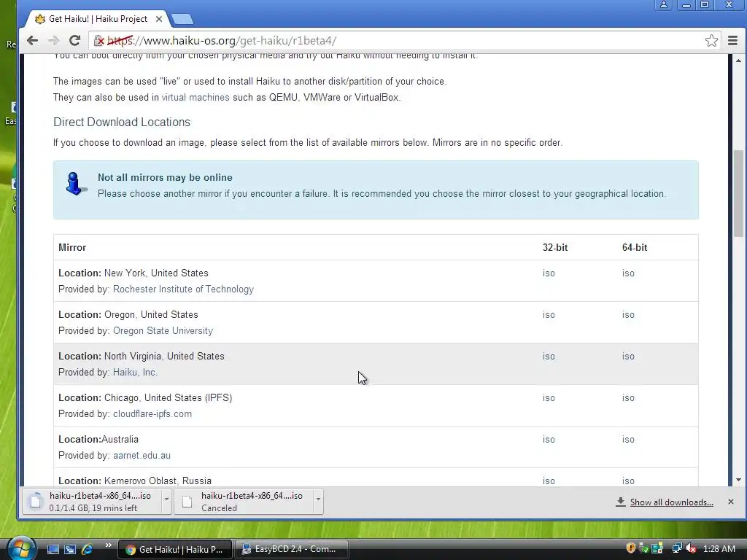This screenshot has width=747, height=560.
Task: Open the virtual machines link
Action: [x=196, y=97]
